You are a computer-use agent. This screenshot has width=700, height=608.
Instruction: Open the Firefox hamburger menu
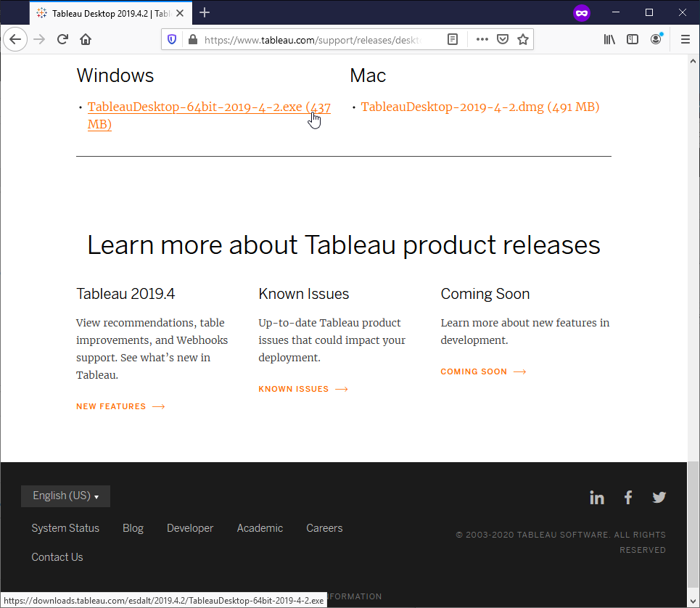coord(685,40)
